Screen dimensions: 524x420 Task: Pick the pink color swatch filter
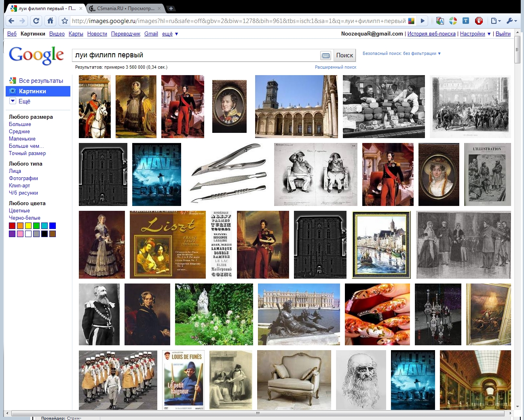click(20, 234)
